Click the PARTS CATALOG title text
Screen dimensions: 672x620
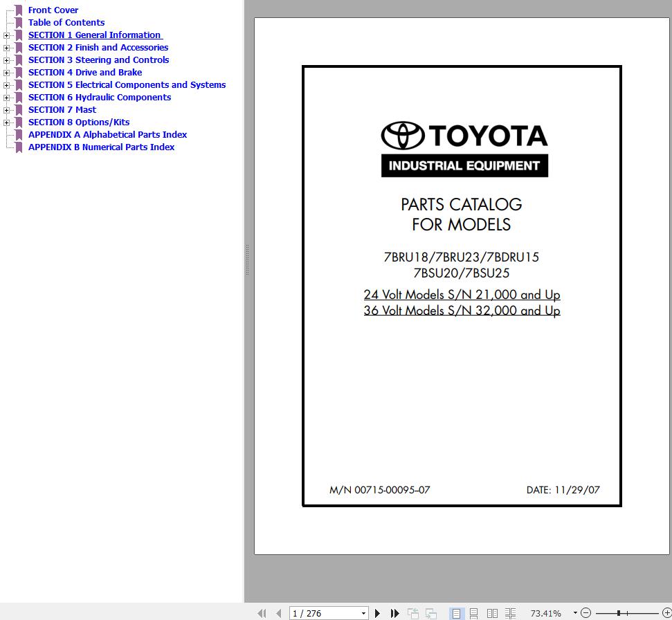(x=462, y=204)
